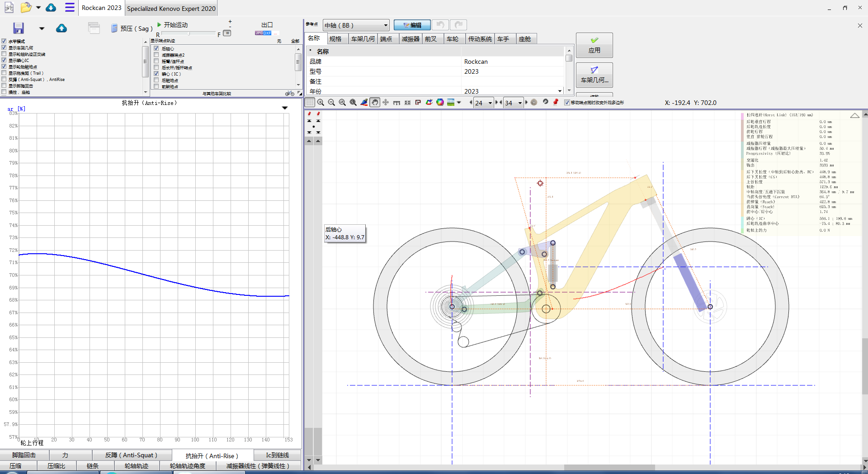Toggle 显示车架几何 checkbox
This screenshot has width=868, height=474.
[4, 47]
